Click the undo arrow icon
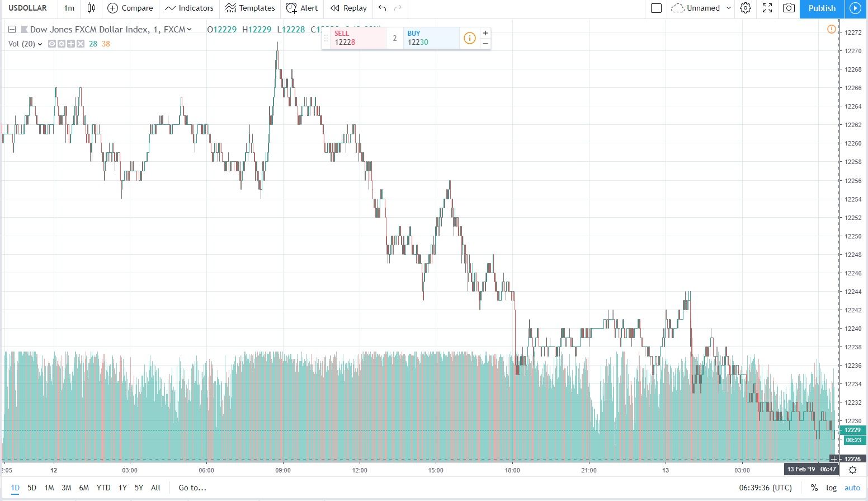Image resolution: width=868 pixels, height=501 pixels. (x=383, y=8)
